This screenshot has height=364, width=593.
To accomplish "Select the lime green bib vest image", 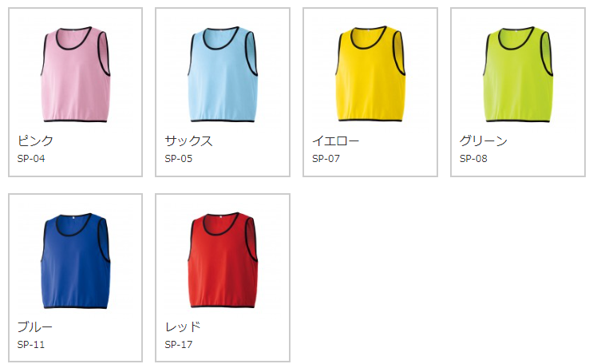I will click(x=518, y=74).
